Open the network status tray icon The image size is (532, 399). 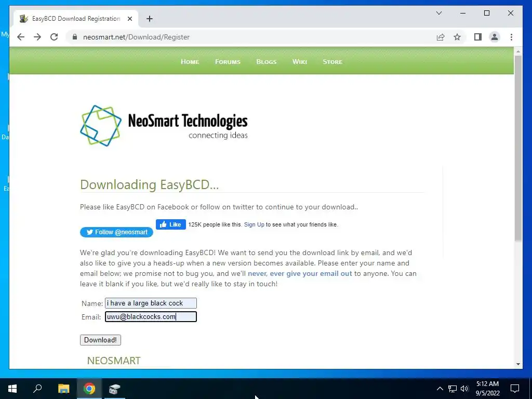453,389
